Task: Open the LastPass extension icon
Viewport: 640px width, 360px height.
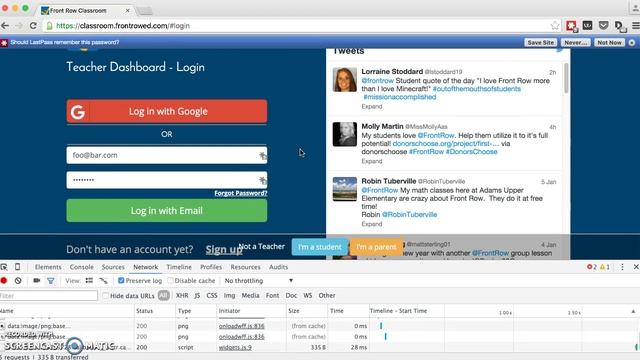Action: [x=571, y=26]
